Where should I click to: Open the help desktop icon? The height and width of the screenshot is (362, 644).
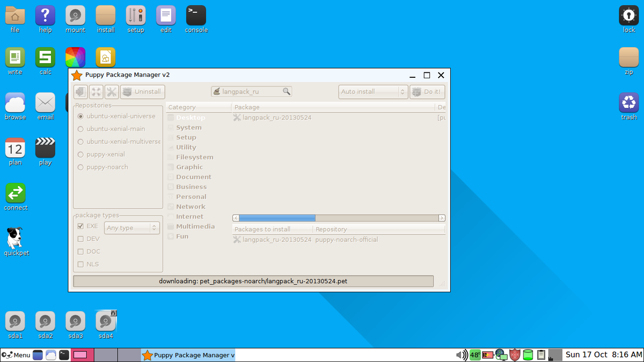[45, 19]
